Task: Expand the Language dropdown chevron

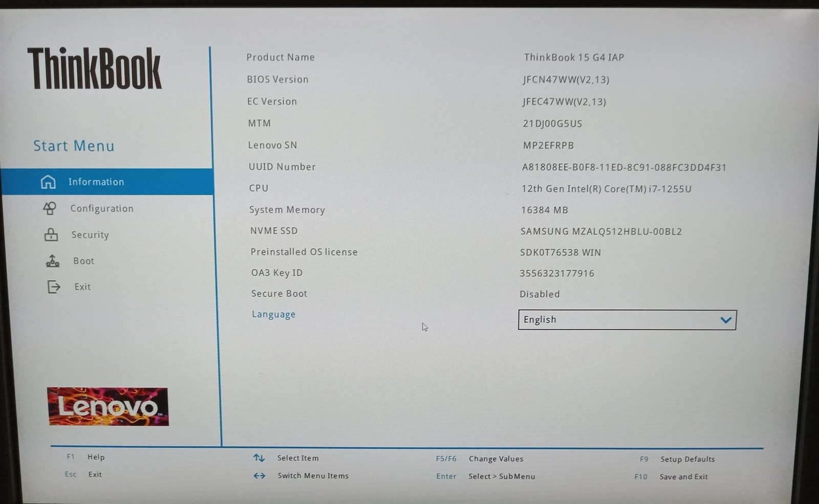Action: [x=725, y=320]
